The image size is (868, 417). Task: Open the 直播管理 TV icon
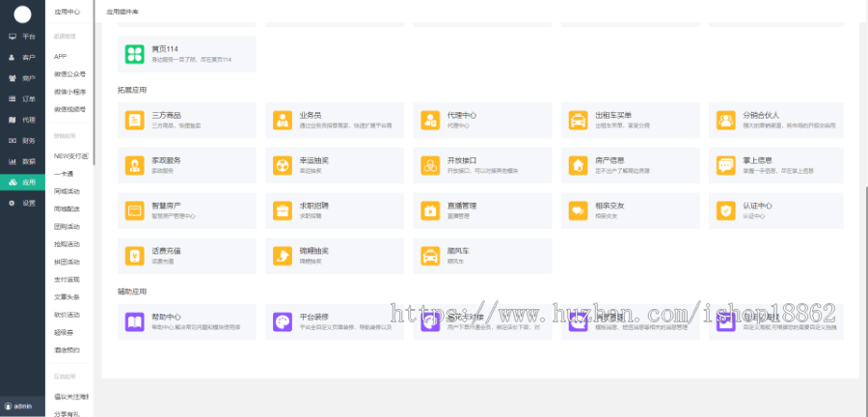click(x=430, y=210)
